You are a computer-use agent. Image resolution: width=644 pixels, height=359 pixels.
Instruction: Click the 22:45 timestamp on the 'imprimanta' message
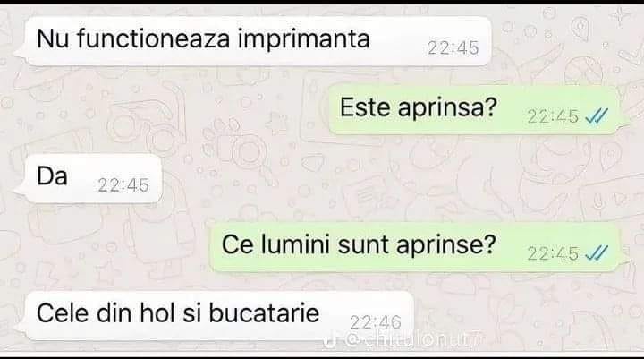(x=453, y=48)
